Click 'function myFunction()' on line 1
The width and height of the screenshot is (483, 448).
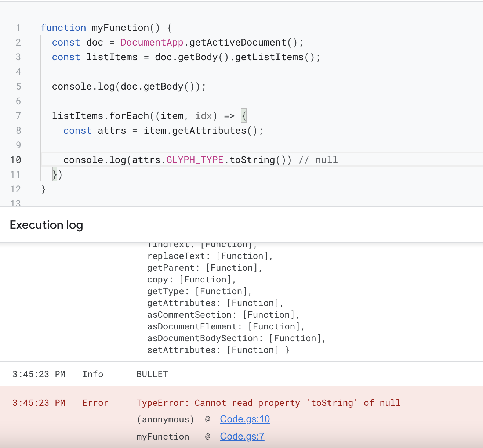[100, 28]
